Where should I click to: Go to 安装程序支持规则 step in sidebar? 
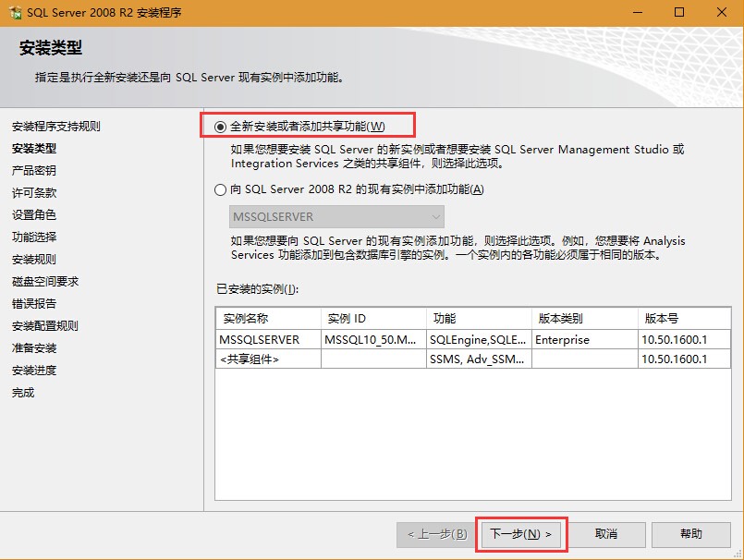55,127
